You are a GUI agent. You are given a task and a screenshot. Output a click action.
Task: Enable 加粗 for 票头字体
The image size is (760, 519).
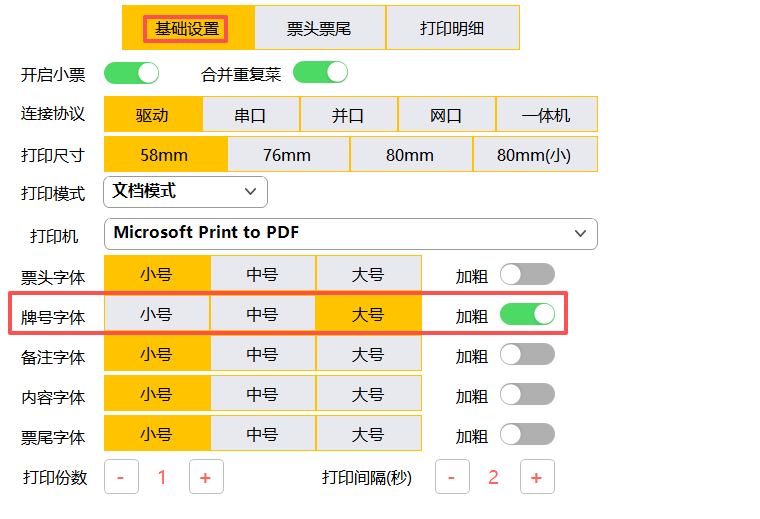(527, 274)
